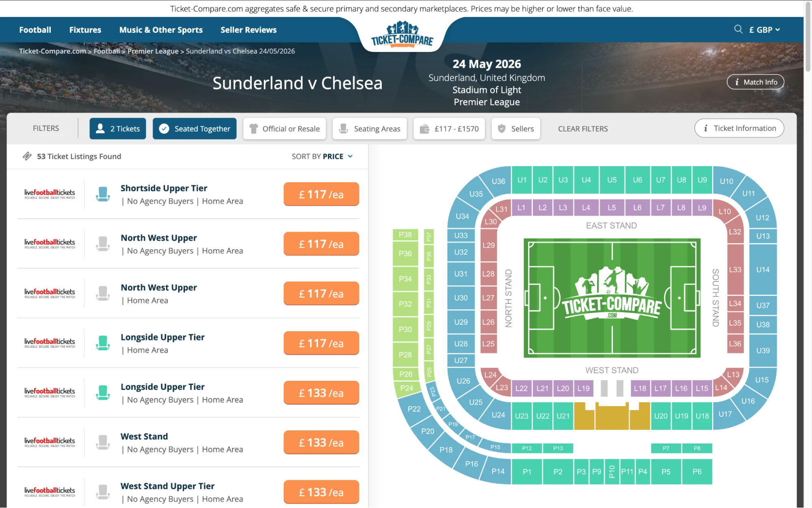The height and width of the screenshot is (508, 812).
Task: Click the Official or Resale t-shirt icon
Action: [x=254, y=128]
